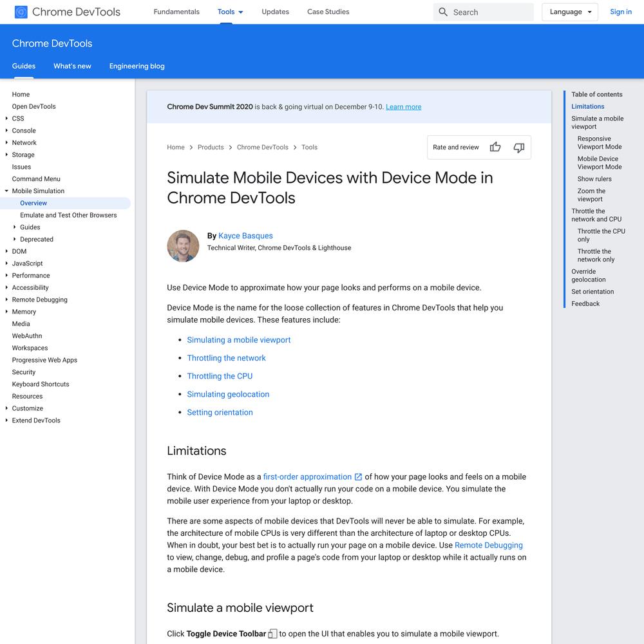Image resolution: width=644 pixels, height=644 pixels.
Task: Expand the Memory sidebar section
Action: coord(6,312)
